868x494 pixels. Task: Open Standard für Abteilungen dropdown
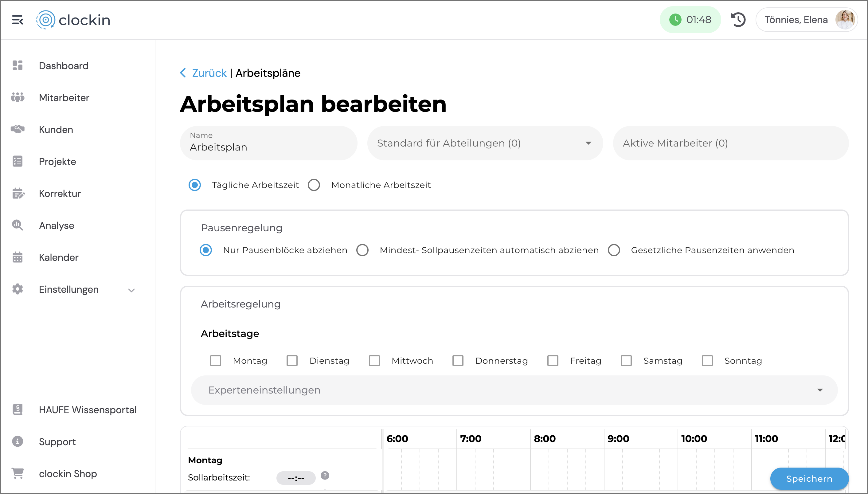pos(485,143)
